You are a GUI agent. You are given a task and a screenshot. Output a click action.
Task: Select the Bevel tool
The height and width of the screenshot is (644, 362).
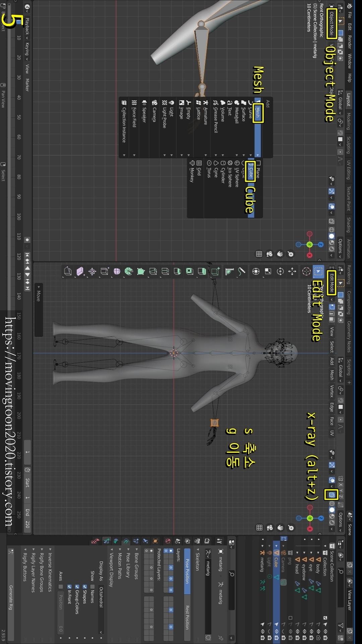coord(177,271)
